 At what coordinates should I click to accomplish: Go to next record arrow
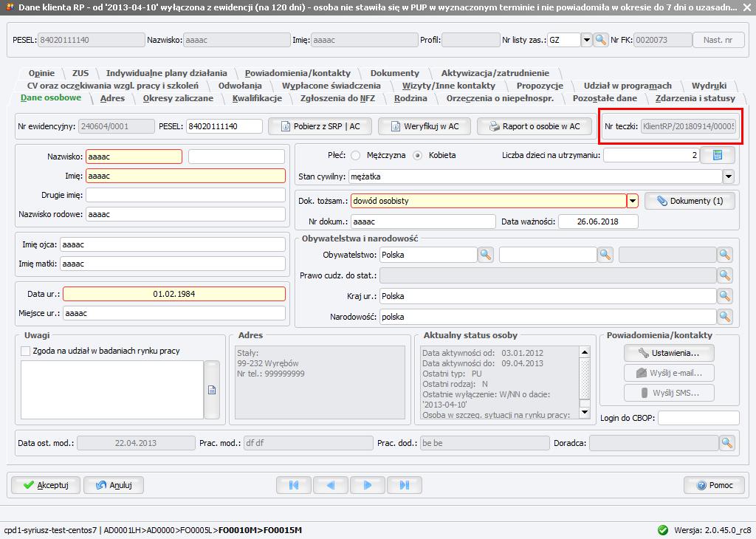(x=368, y=485)
